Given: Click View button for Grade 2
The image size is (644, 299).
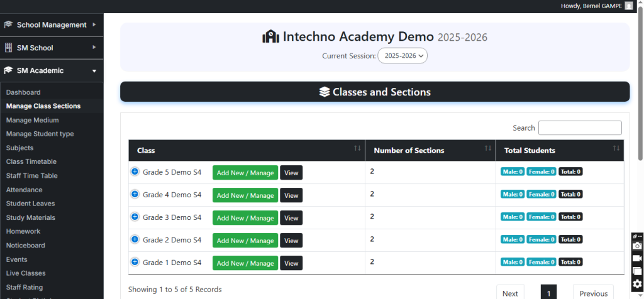Looking at the screenshot, I should (x=291, y=241).
